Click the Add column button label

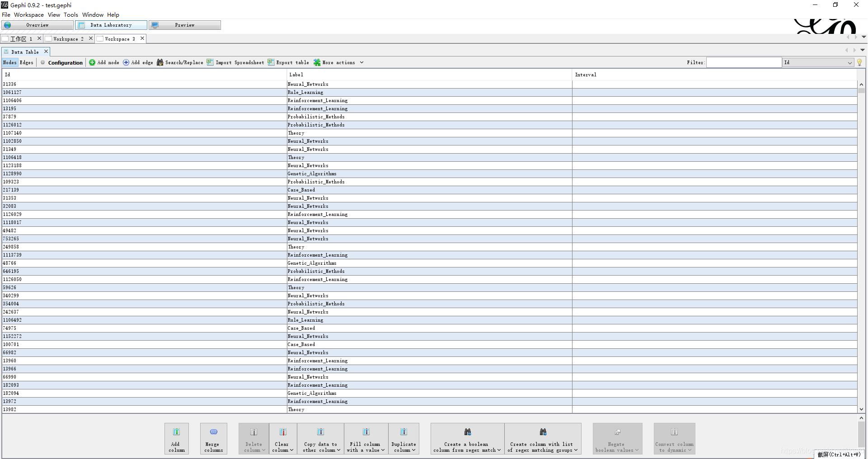177,447
